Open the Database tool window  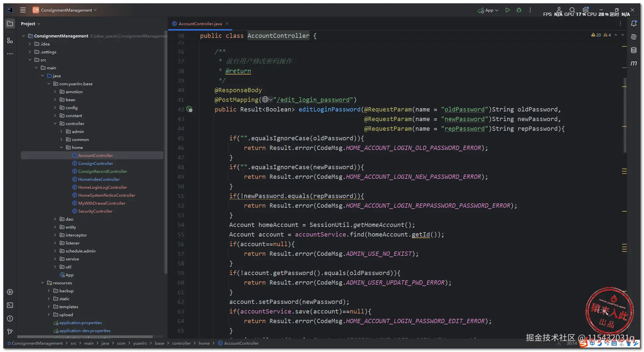point(634,50)
